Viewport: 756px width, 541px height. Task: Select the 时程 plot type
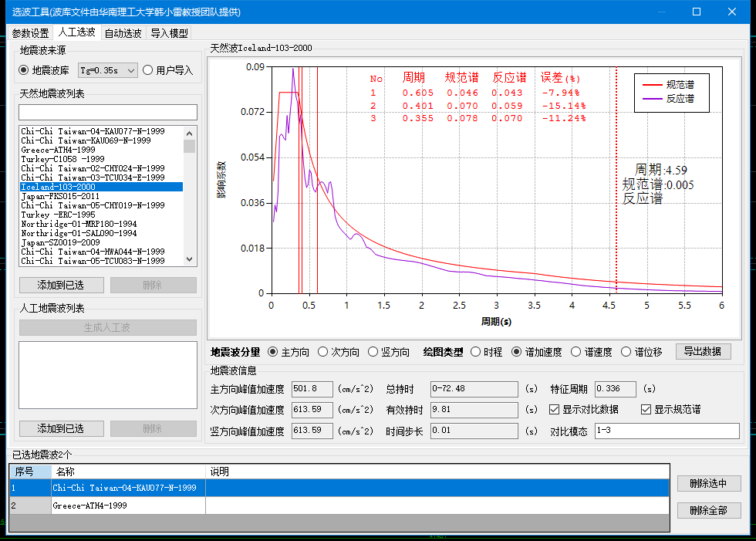click(476, 352)
